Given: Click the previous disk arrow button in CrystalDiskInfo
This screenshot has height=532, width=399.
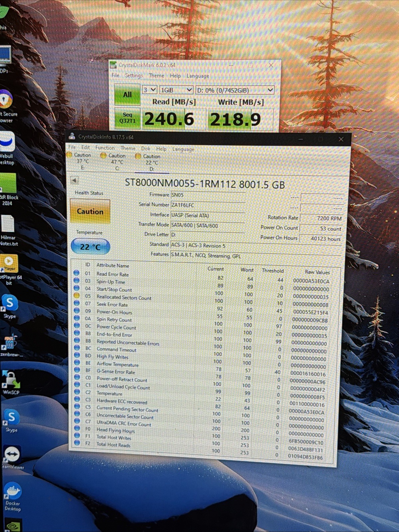Looking at the screenshot, I should [75, 180].
